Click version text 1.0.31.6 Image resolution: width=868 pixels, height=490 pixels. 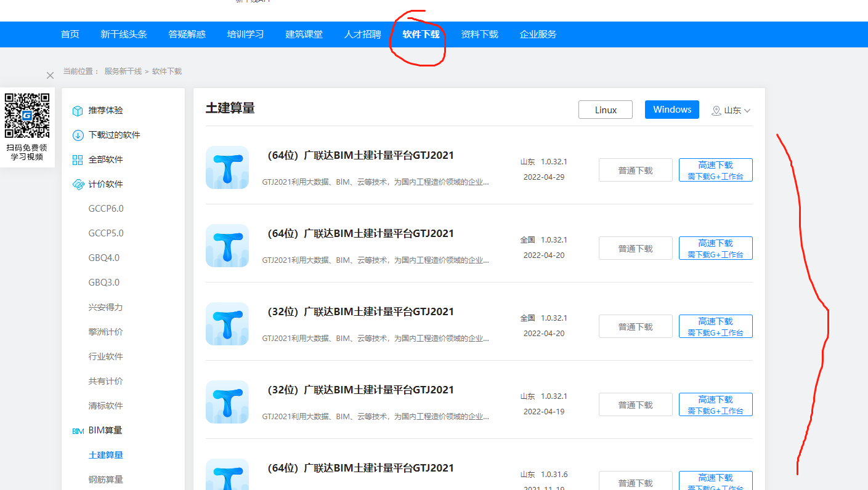(554, 475)
